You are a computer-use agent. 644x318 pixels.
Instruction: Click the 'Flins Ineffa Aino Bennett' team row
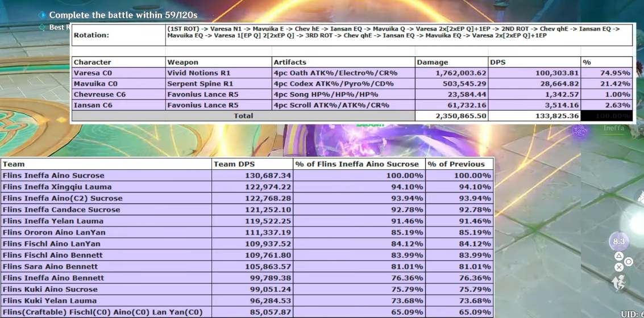247,278
